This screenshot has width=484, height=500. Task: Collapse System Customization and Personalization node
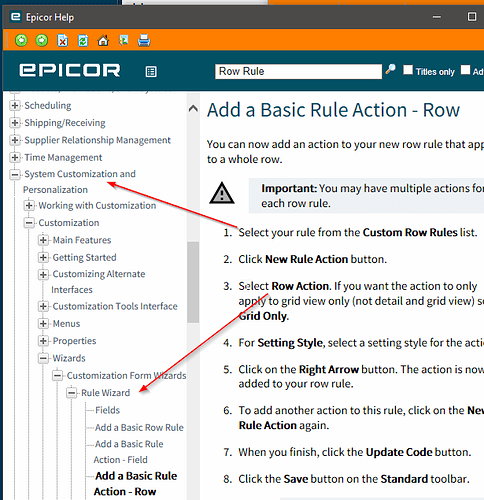click(x=15, y=174)
